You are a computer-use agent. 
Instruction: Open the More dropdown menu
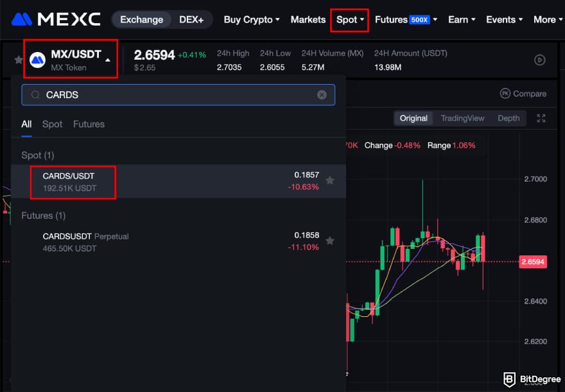pyautogui.click(x=548, y=19)
